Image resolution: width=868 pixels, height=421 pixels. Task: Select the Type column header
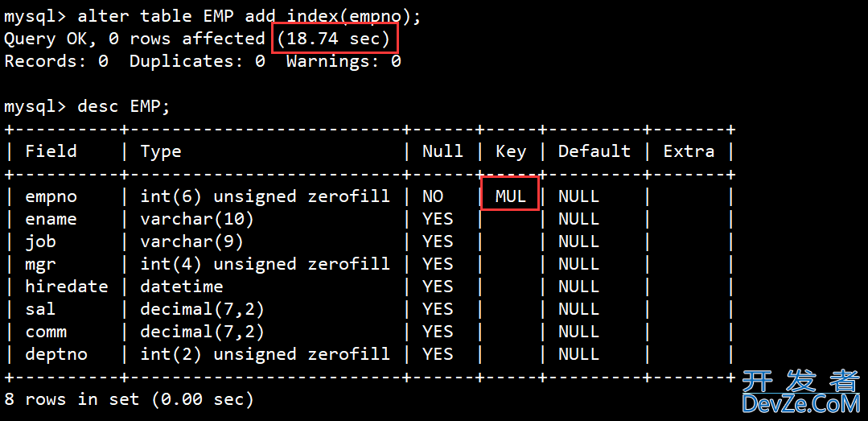(x=161, y=152)
